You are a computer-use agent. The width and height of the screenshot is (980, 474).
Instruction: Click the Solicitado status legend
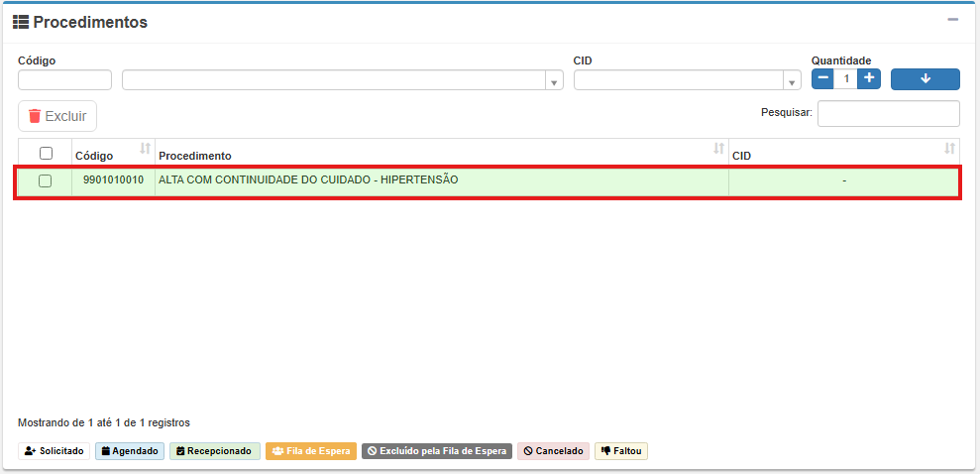tap(54, 451)
